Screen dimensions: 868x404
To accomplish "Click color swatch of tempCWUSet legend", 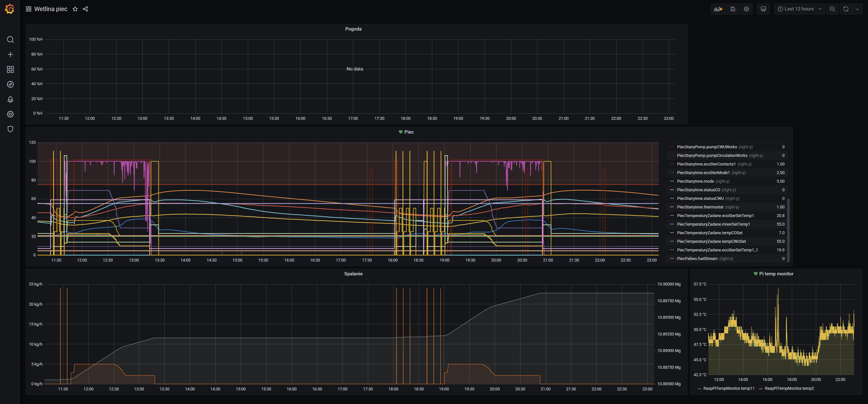I will coord(672,242).
